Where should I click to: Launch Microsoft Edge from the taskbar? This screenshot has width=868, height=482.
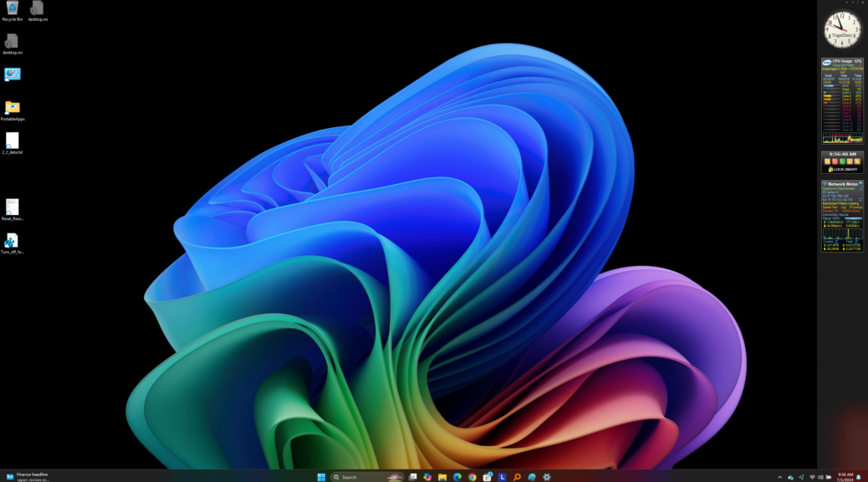(x=457, y=477)
